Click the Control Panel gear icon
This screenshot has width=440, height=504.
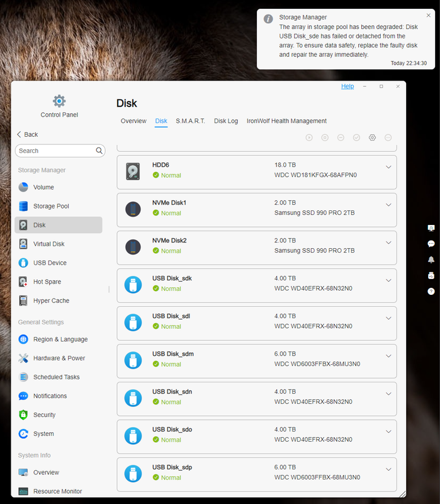[59, 101]
